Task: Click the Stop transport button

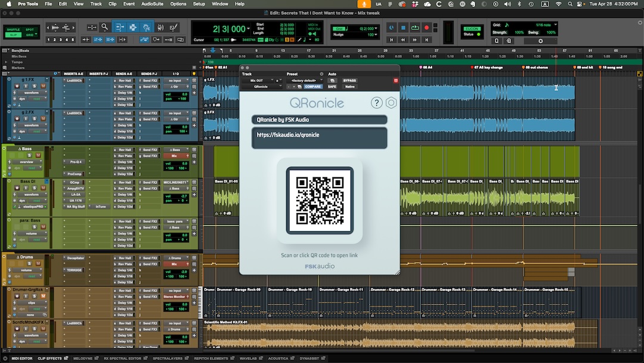Action: click(x=403, y=27)
